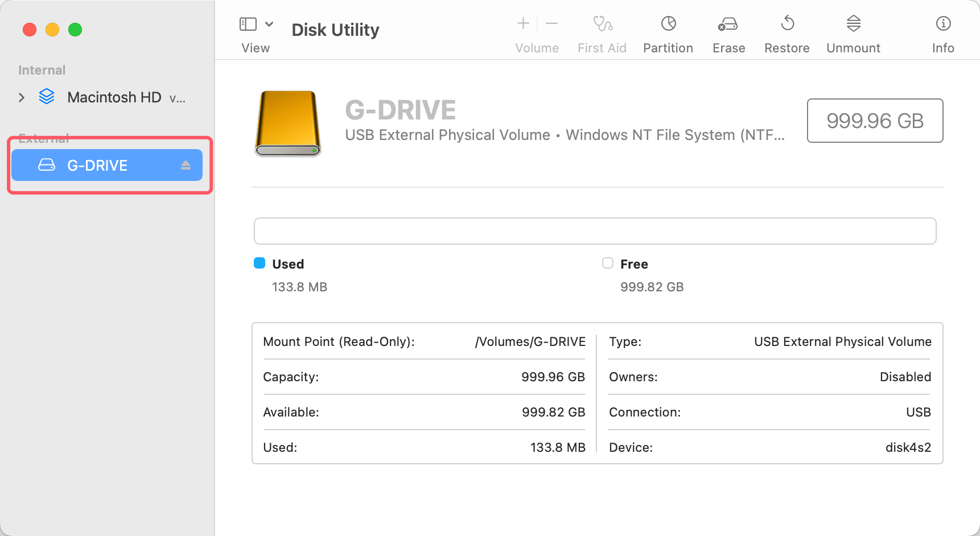Run First Aid on G-DRIVE
Image resolution: width=980 pixels, height=536 pixels.
[x=602, y=31]
